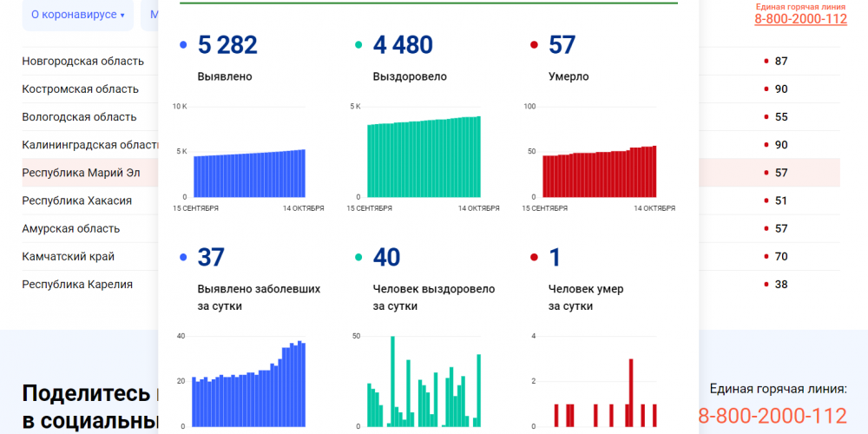868x434 pixels.
Task: Click the blue dot next to 37
Action: (x=182, y=258)
